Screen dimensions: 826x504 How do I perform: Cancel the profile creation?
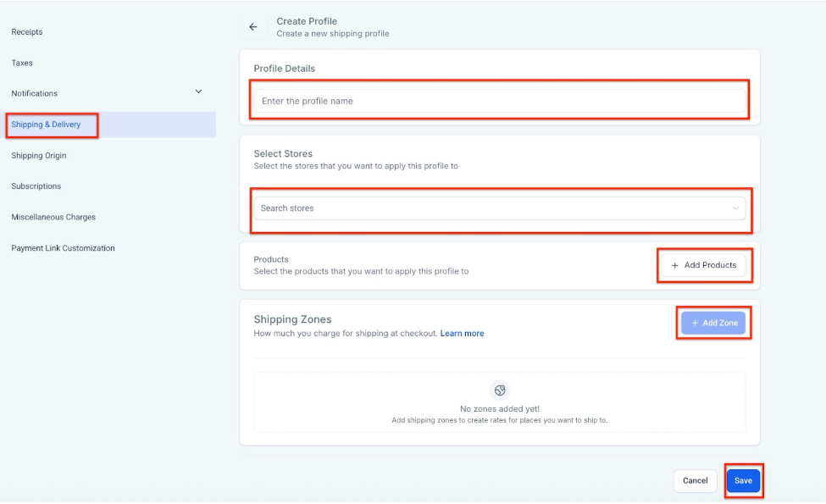tap(695, 480)
